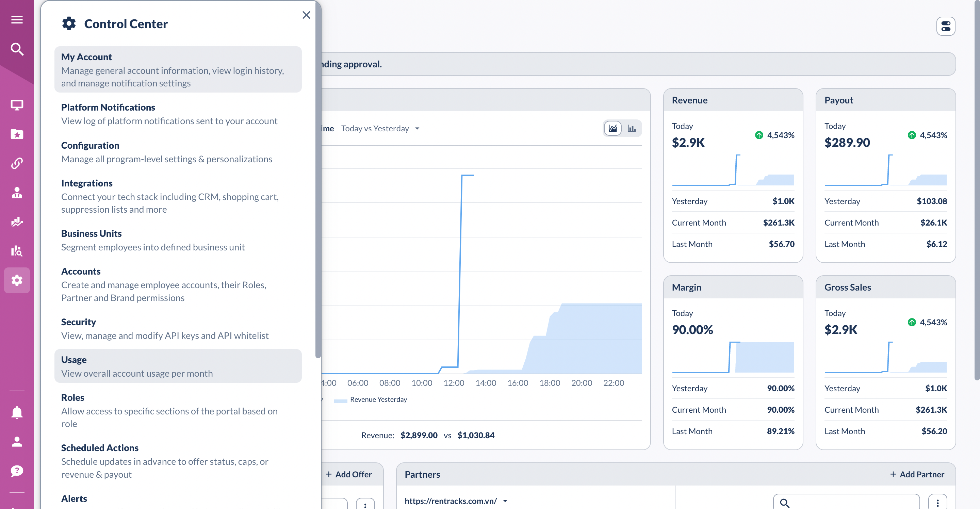Open the hamburger menu in sidebar

pyautogui.click(x=17, y=19)
